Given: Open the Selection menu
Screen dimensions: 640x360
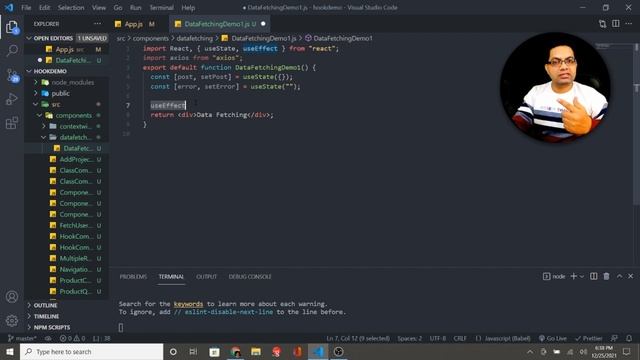Looking at the screenshot, I should coord(71,7).
